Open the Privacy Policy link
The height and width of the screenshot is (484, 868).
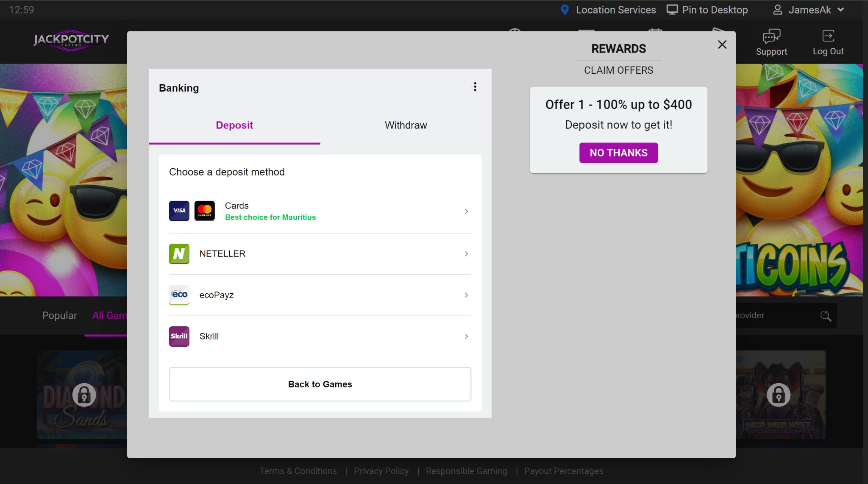pyautogui.click(x=381, y=471)
